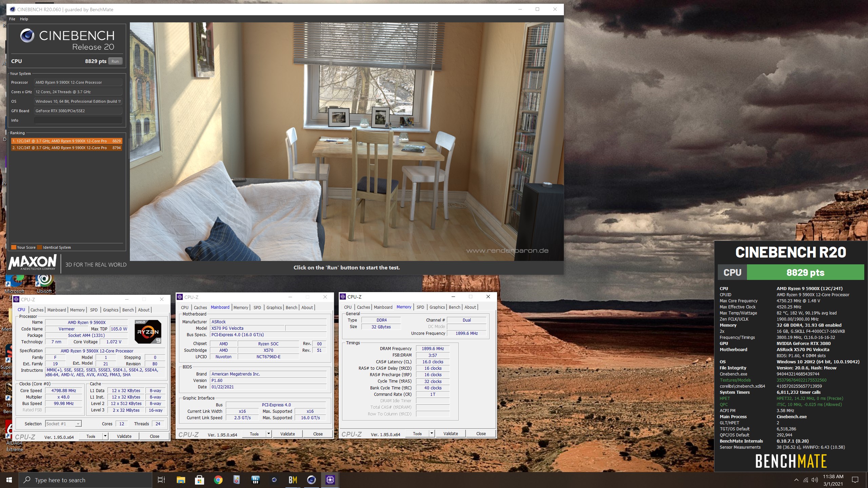The image size is (868, 488).
Task: Switch to Caches tab in the CPU-Z CPU window
Action: [37, 310]
